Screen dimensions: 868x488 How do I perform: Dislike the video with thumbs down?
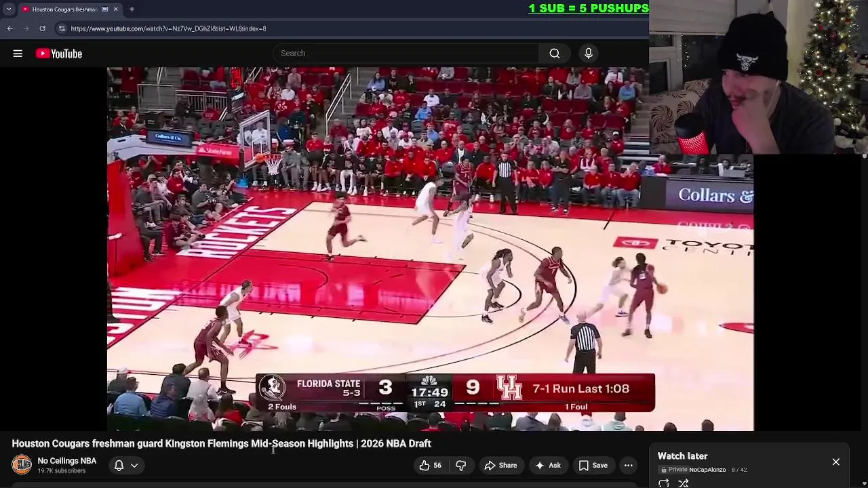461,465
